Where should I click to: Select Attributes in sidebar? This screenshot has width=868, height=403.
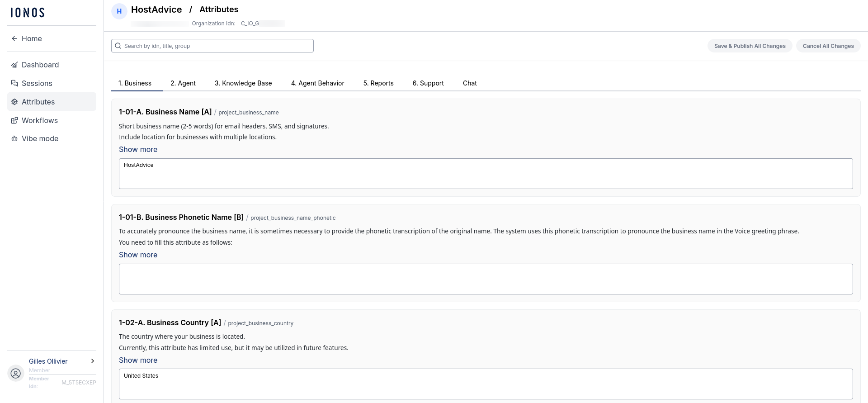pos(52,102)
